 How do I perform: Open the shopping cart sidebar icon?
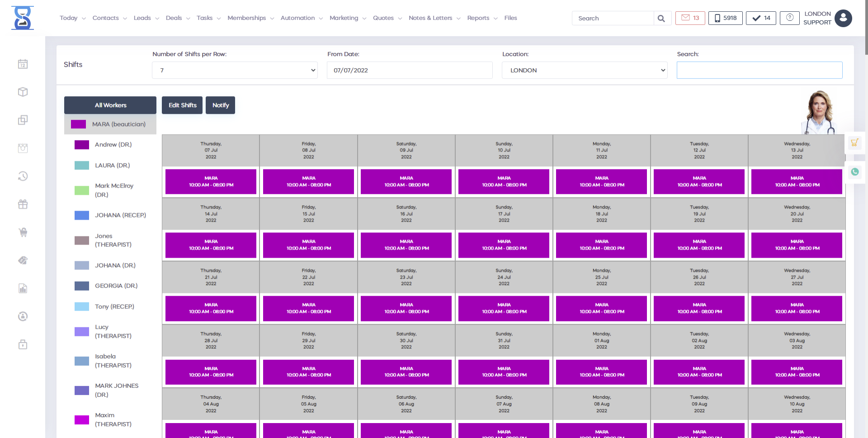(x=23, y=232)
